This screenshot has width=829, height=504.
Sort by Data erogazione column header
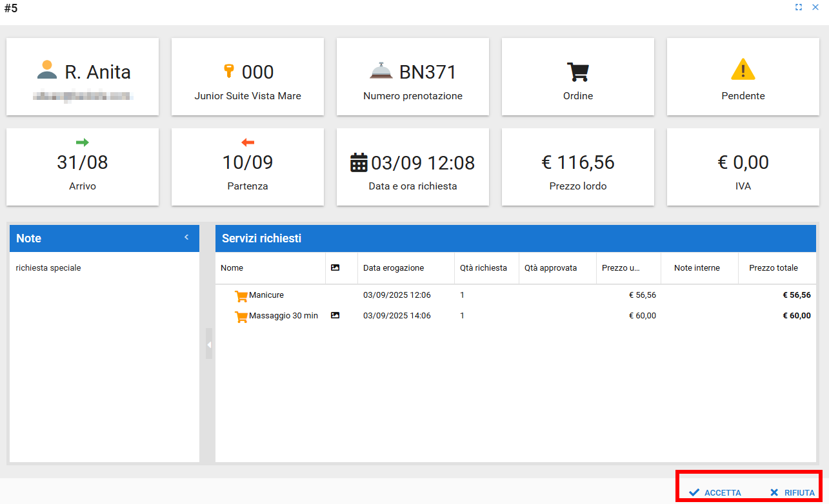click(x=394, y=267)
